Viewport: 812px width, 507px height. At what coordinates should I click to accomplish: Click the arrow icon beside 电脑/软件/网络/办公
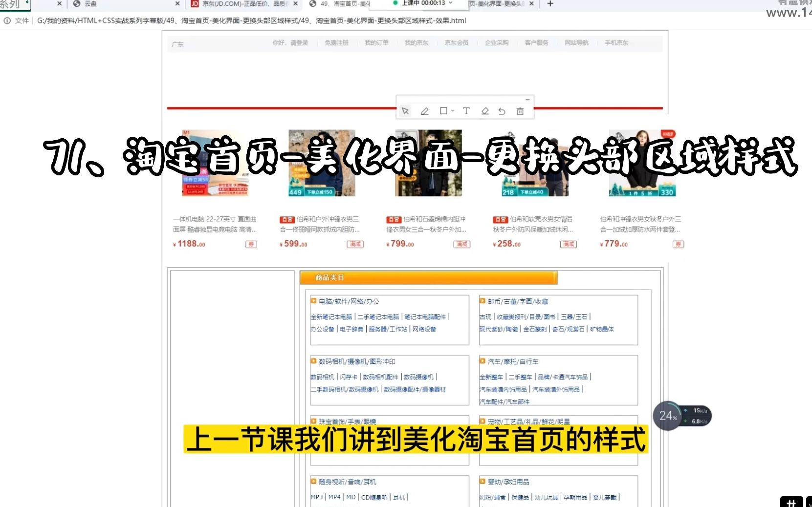tap(313, 301)
